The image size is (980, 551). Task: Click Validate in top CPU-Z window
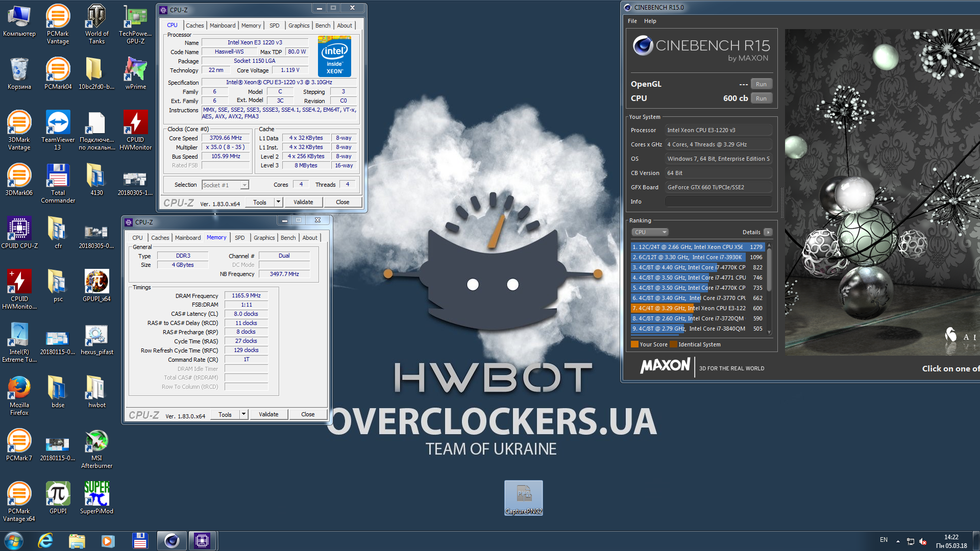[x=303, y=202]
